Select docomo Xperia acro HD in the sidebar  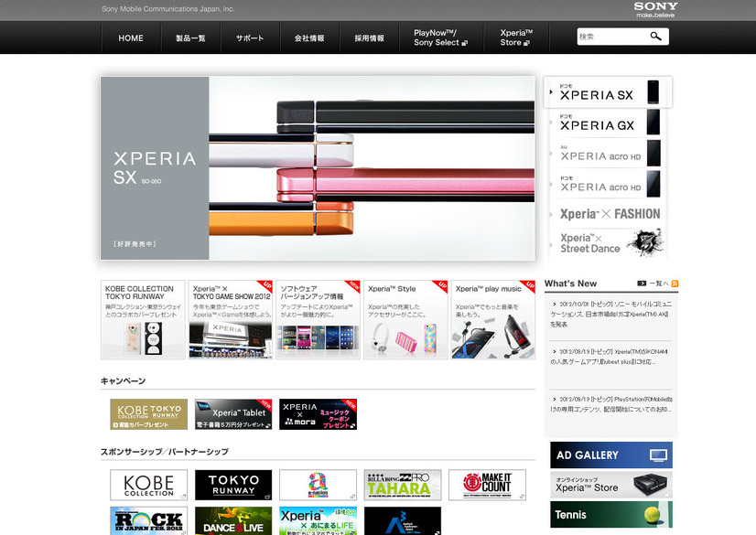pos(608,184)
